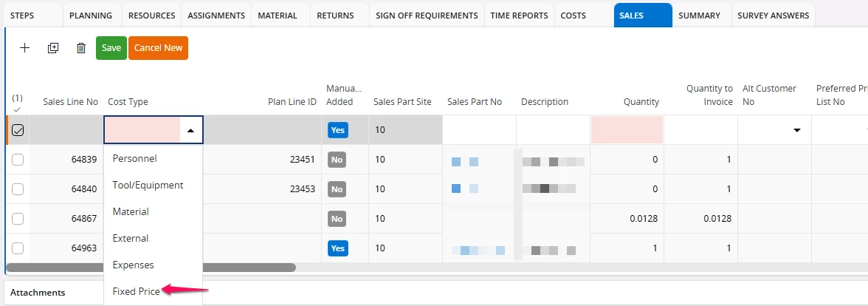Uncheck the checkbox on the new row

point(18,130)
